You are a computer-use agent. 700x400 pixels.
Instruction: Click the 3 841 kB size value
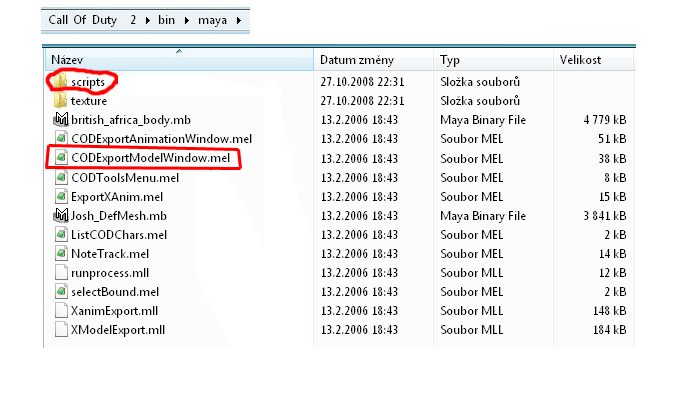click(x=605, y=216)
